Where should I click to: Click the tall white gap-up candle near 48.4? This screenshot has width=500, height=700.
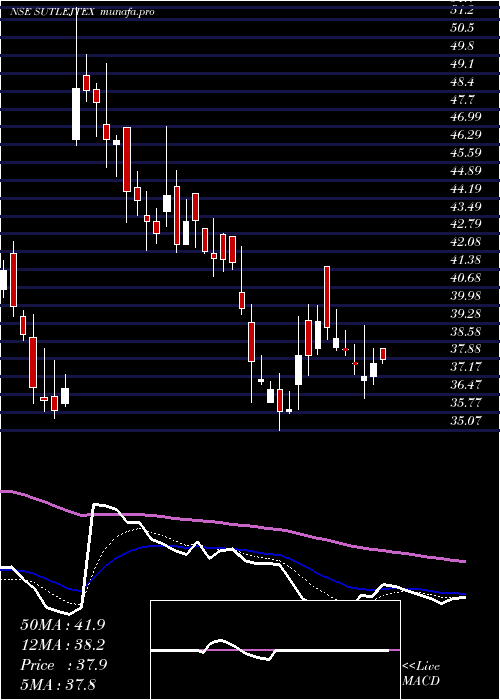[76, 114]
